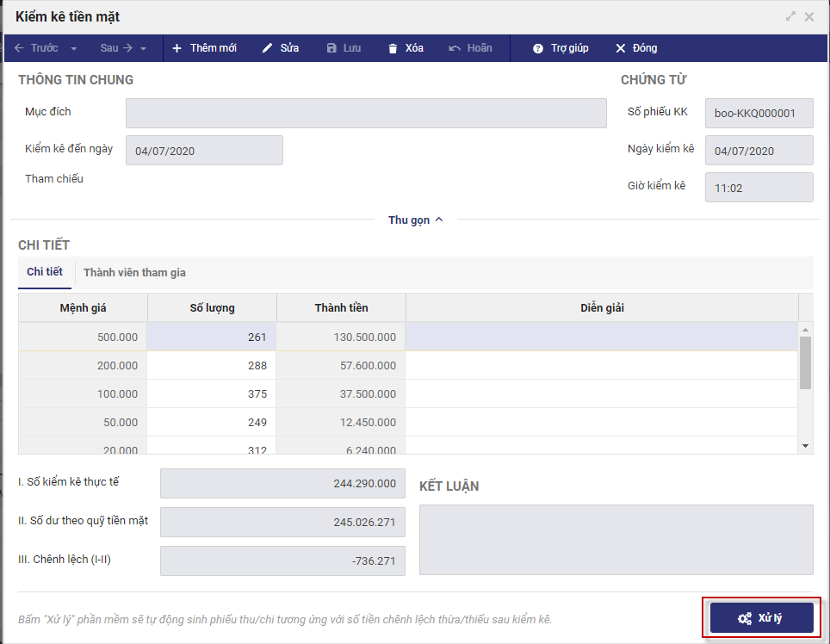Click the Xóa trash icon

[x=393, y=49]
